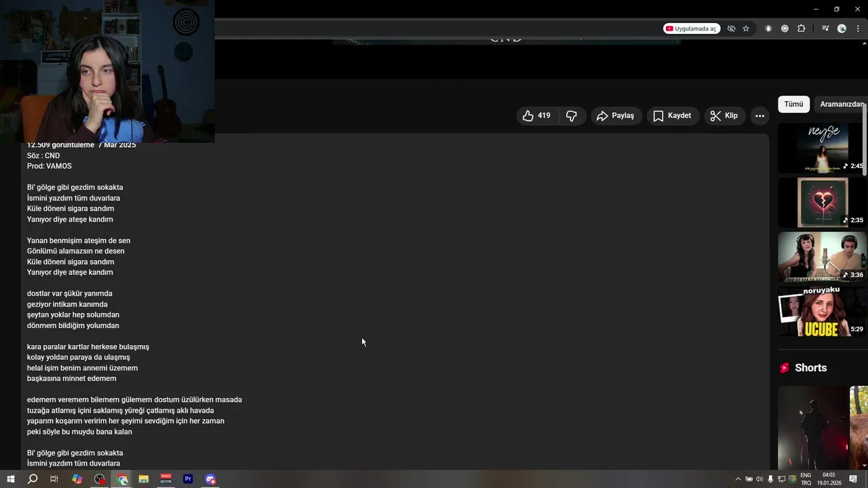The image size is (868, 488).
Task: Expand the hidden system tray icons
Action: pyautogui.click(x=738, y=479)
